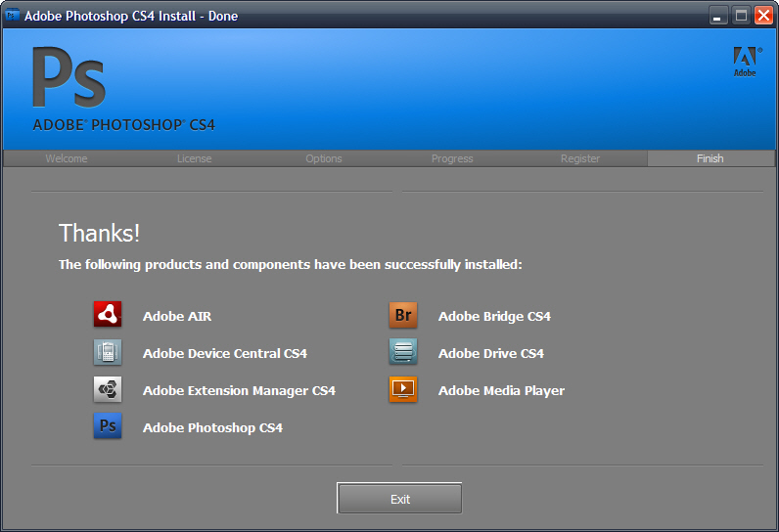Click the large Ps logo in banner
The width and height of the screenshot is (779, 532).
[x=69, y=78]
